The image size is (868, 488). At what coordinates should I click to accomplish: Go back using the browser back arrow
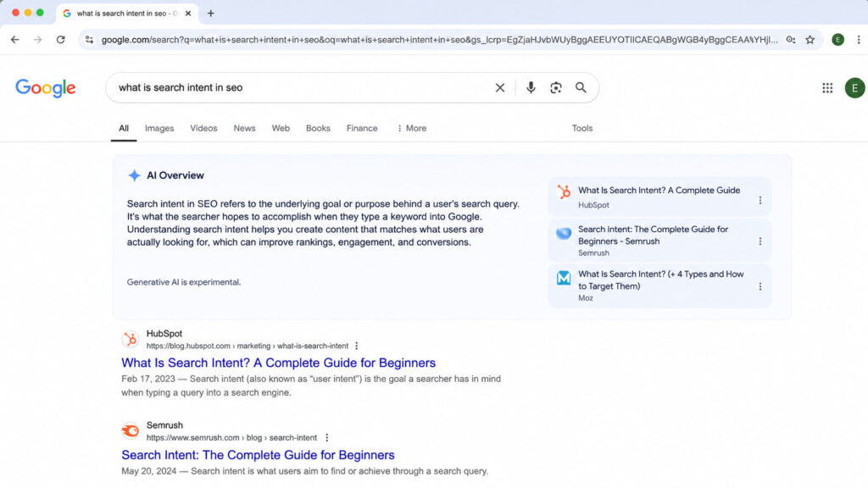click(15, 40)
